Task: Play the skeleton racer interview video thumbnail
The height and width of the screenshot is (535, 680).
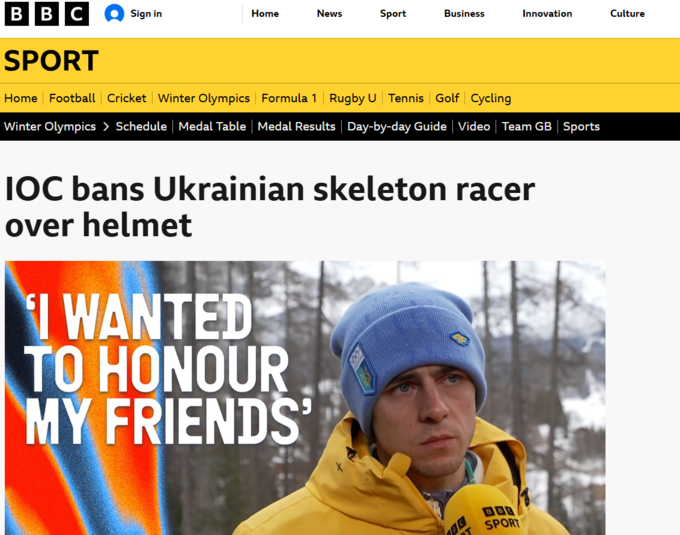Action: tap(305, 398)
